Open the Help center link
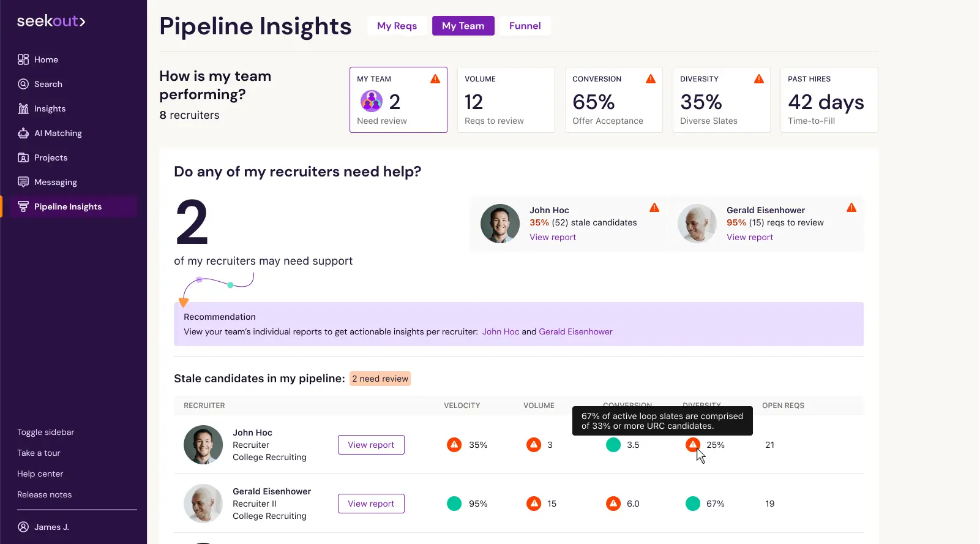This screenshot has width=980, height=544. [x=40, y=474]
